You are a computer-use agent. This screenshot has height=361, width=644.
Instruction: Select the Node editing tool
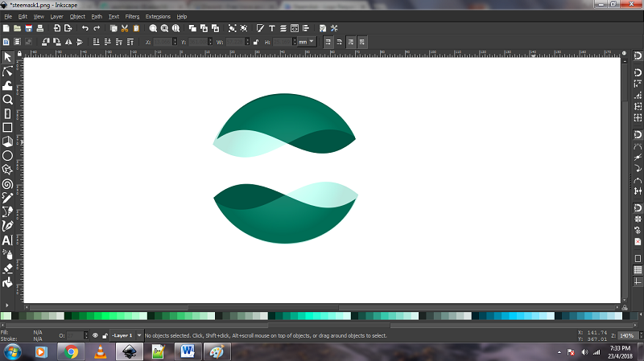7,72
